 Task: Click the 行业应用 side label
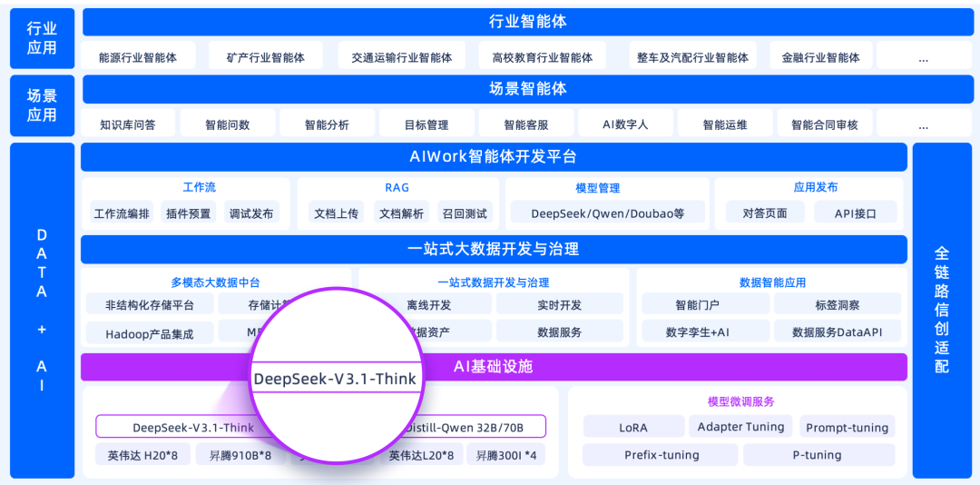(x=42, y=38)
